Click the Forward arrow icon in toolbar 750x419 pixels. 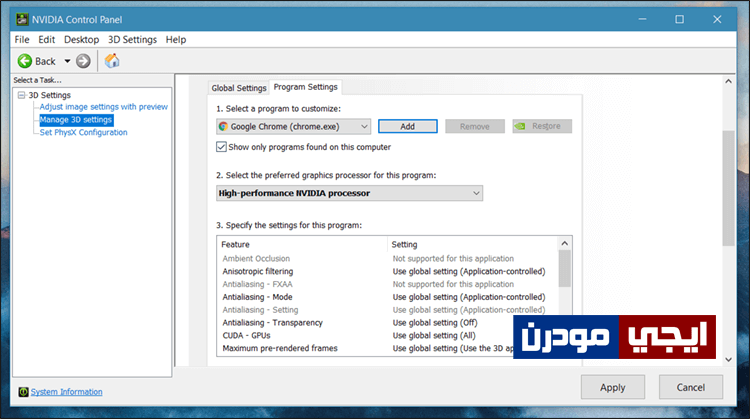83,61
